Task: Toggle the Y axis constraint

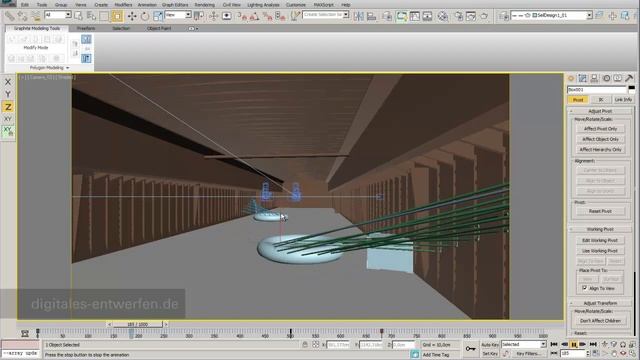Action: [8, 94]
